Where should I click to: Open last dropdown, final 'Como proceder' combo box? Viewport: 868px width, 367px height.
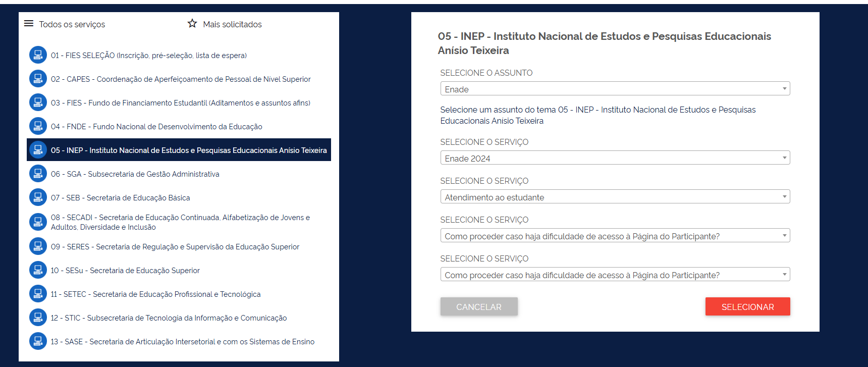pyautogui.click(x=615, y=275)
